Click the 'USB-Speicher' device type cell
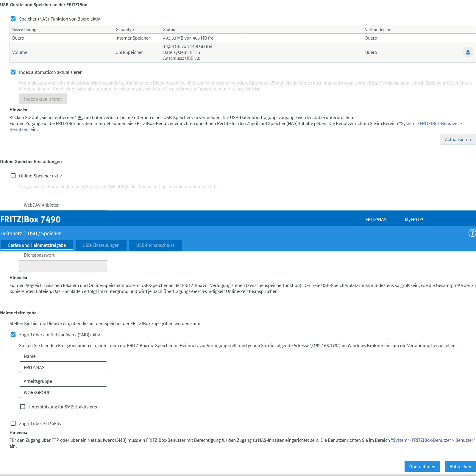Screen dimensions: 476x476 click(129, 52)
